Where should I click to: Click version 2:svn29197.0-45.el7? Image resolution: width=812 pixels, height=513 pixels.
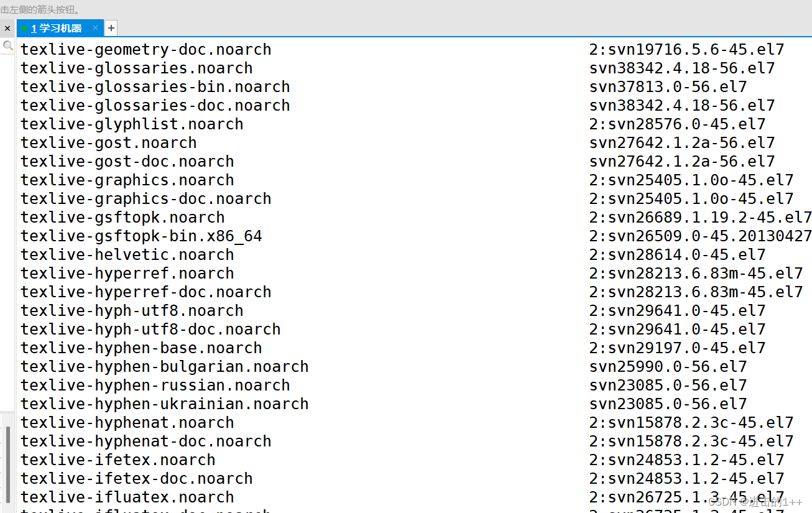(678, 348)
